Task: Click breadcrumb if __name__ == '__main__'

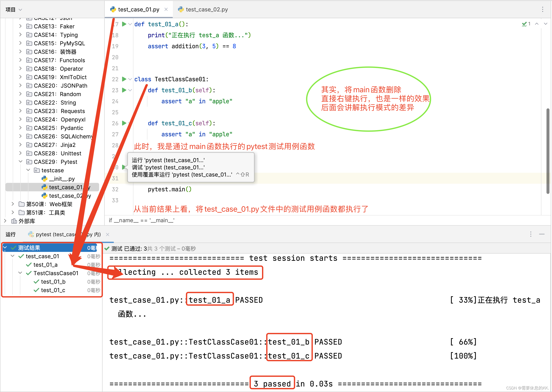Action: click(x=141, y=220)
